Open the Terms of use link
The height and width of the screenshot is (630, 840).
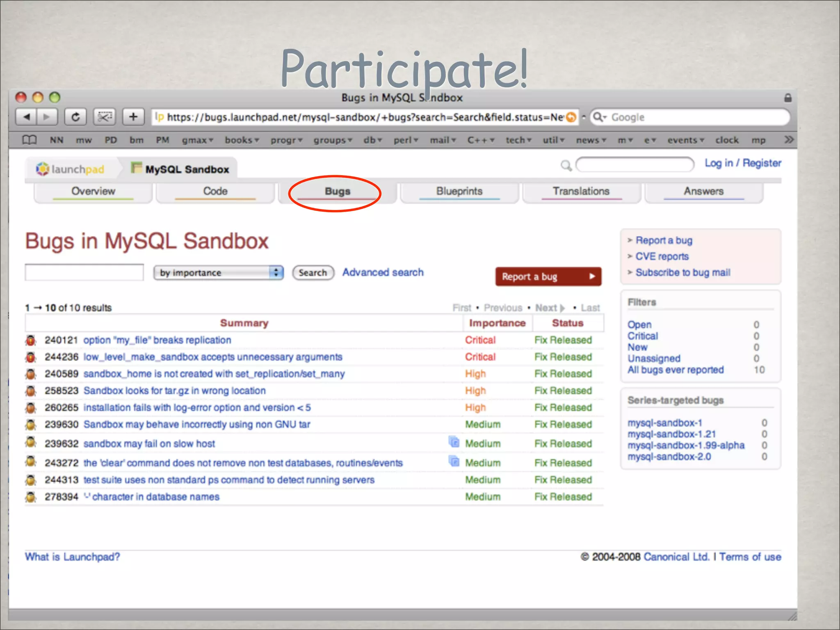point(750,557)
